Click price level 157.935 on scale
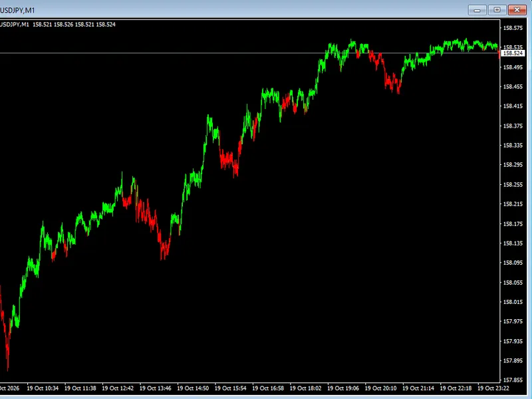This screenshot has height=399, width=532. (x=513, y=341)
